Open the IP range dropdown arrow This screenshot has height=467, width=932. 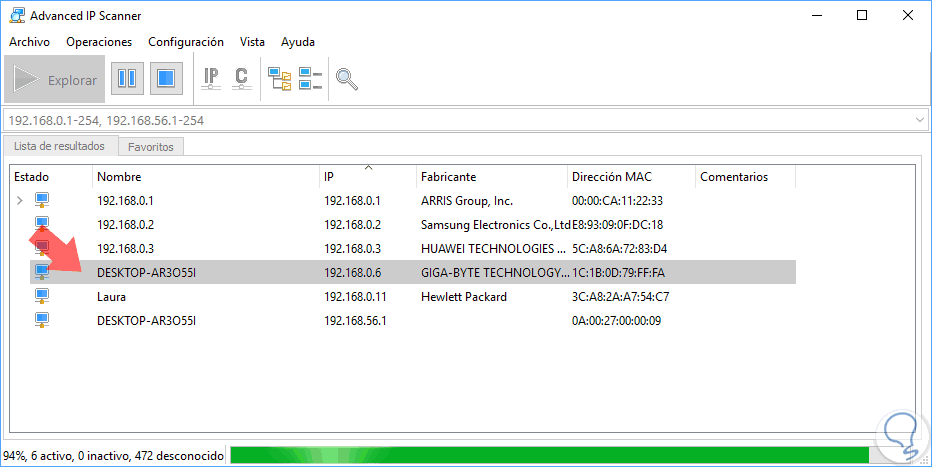(x=920, y=121)
